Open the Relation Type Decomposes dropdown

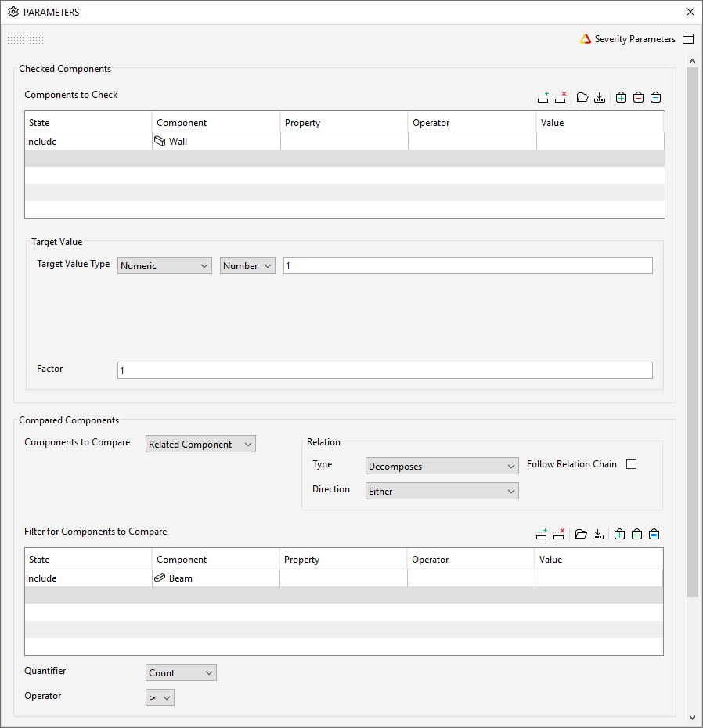coord(442,466)
